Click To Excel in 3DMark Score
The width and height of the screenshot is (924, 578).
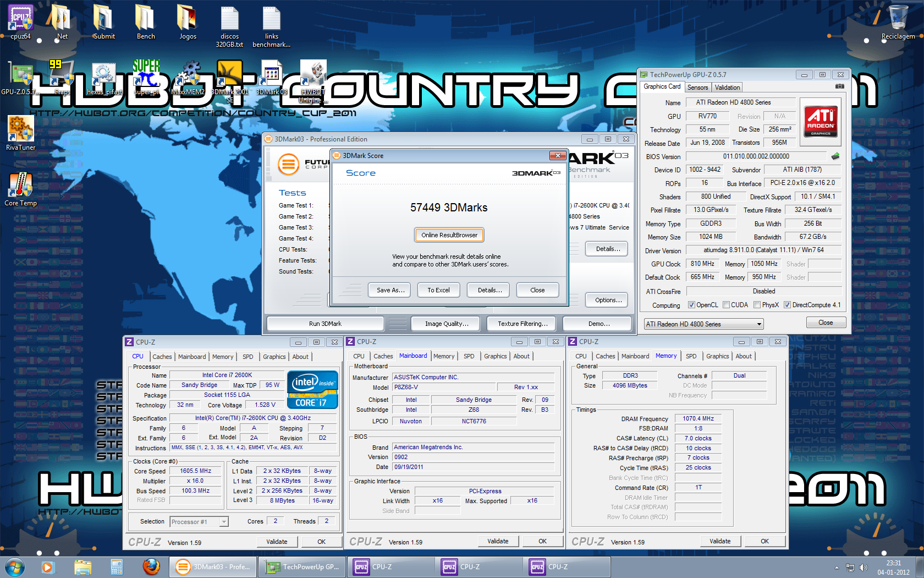pyautogui.click(x=439, y=290)
